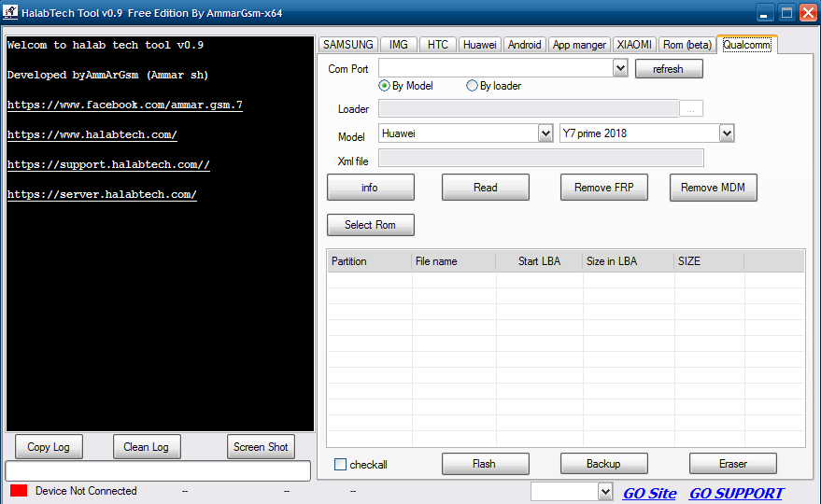Screen dimensions: 821x504
Task: Click the HalabTech app icon in title bar
Action: (11, 13)
